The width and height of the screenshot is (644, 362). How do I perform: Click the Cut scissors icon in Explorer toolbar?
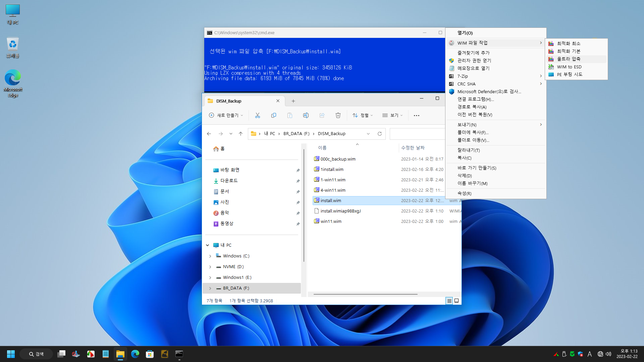click(x=257, y=115)
